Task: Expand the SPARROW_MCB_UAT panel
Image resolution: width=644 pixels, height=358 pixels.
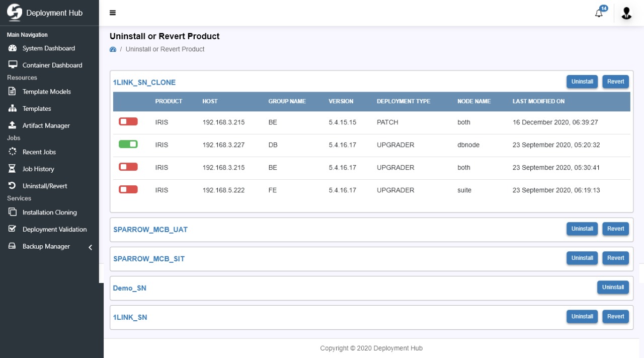Action: click(150, 230)
